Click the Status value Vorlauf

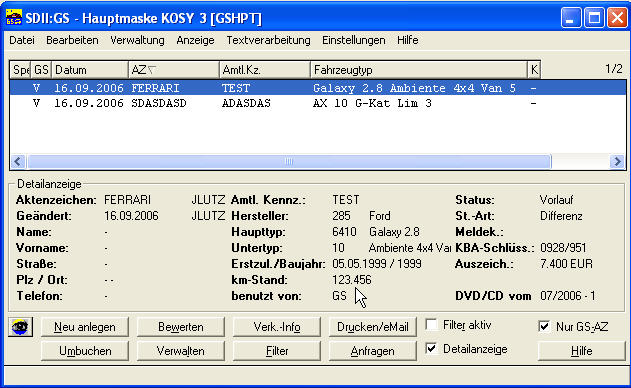[557, 200]
